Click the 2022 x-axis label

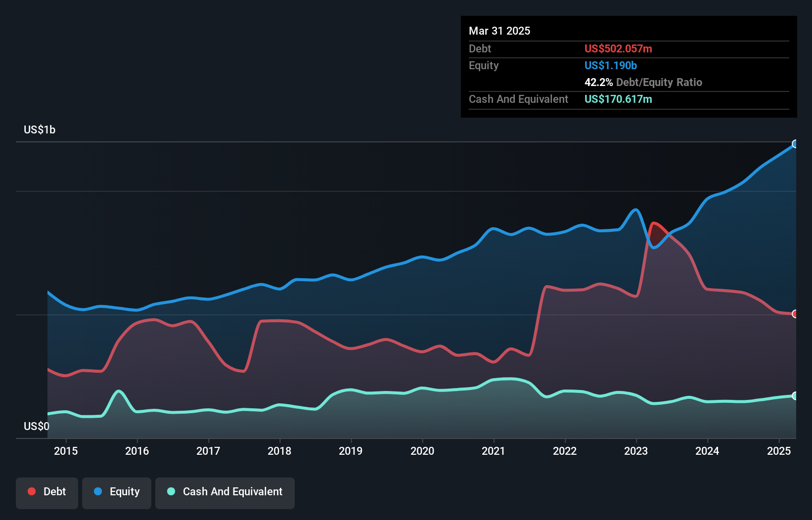(x=565, y=451)
